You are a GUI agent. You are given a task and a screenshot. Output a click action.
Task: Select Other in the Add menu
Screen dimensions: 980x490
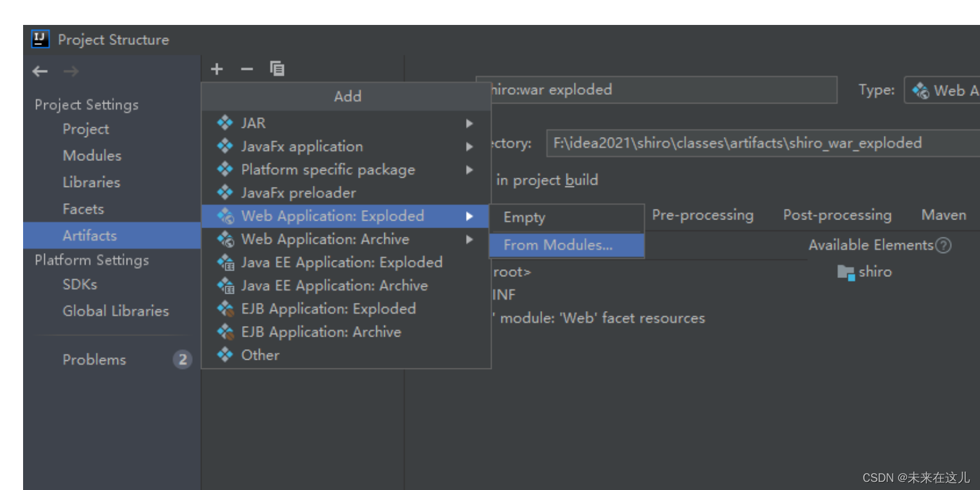346,355
